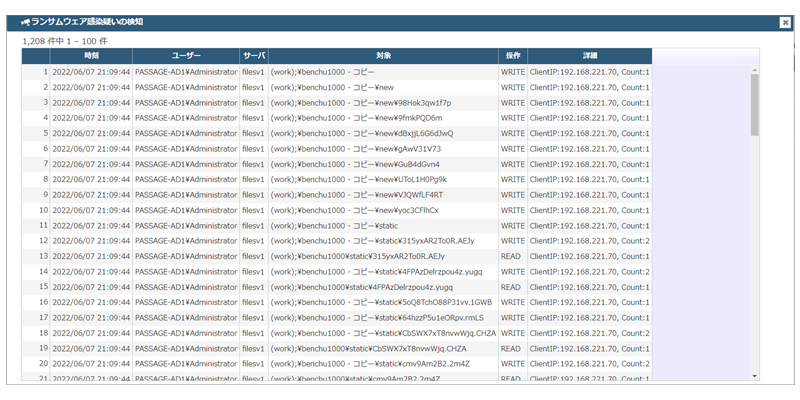Select the target path ending in dBxjjL6G6dJwQ
800x400 pixels.
coord(362,133)
